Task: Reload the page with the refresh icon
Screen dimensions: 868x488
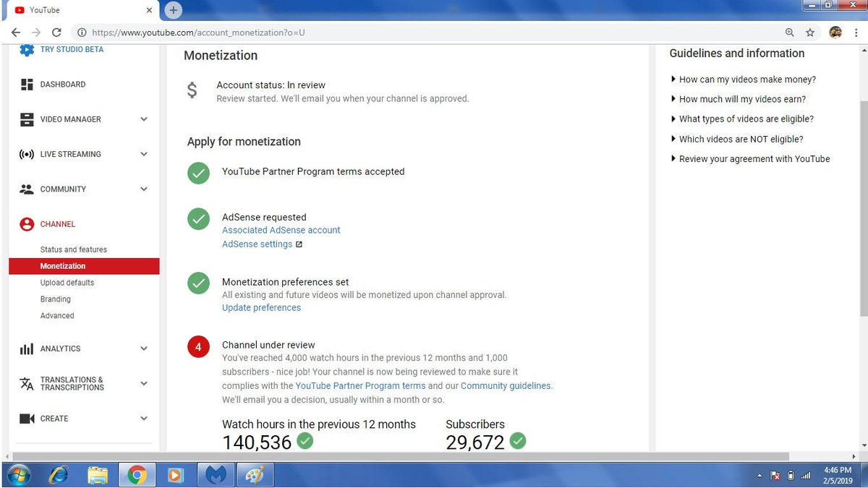Action: pyautogui.click(x=56, y=33)
